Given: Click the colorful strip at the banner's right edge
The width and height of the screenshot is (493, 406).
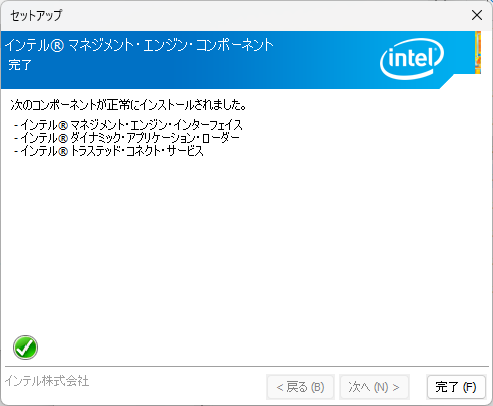Looking at the screenshot, I should [478, 52].
